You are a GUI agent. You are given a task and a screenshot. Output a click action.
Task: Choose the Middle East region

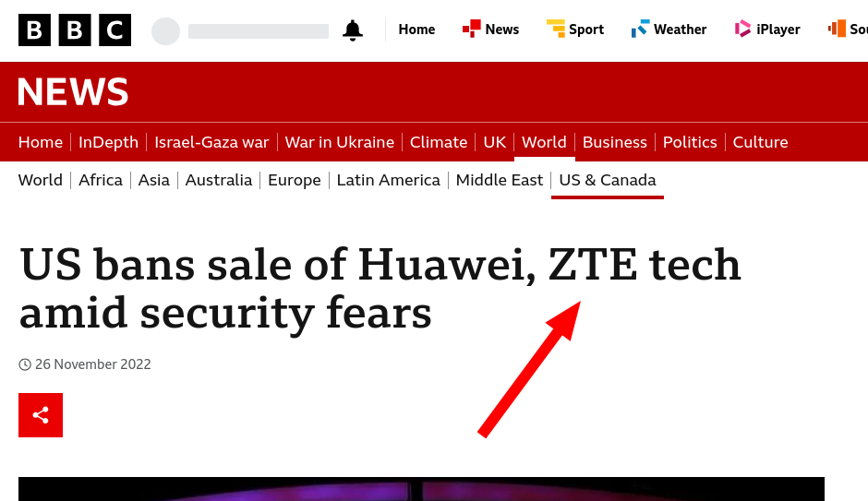coord(500,180)
